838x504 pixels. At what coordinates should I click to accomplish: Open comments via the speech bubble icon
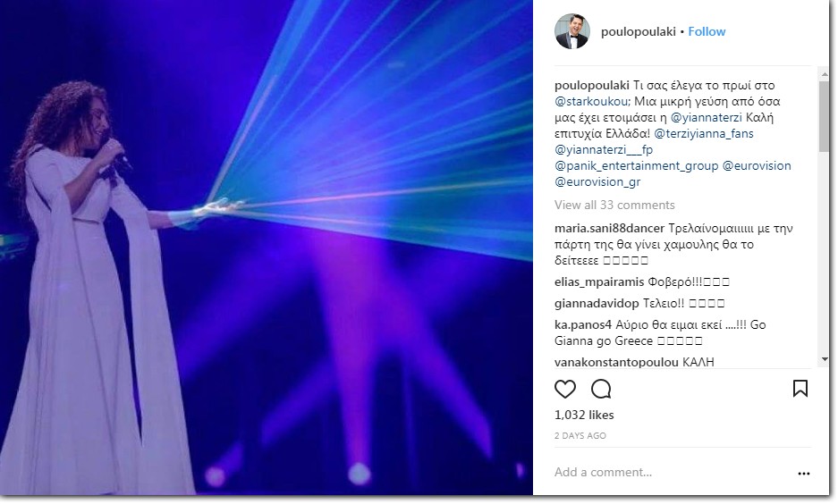click(601, 390)
